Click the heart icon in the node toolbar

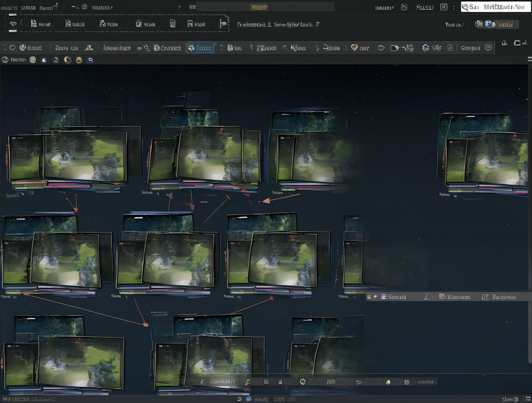tap(354, 48)
